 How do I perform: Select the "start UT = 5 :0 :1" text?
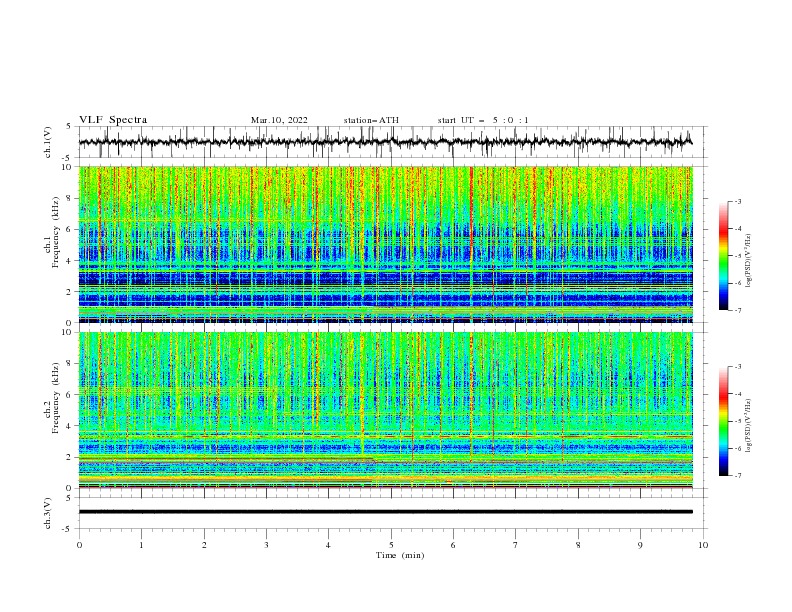tap(483, 120)
